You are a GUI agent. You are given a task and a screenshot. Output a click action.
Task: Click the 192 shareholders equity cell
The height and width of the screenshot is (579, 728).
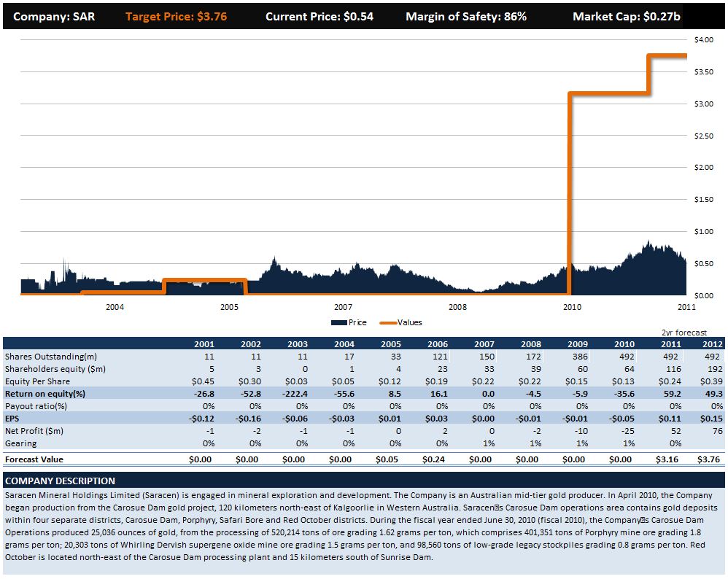(x=716, y=369)
